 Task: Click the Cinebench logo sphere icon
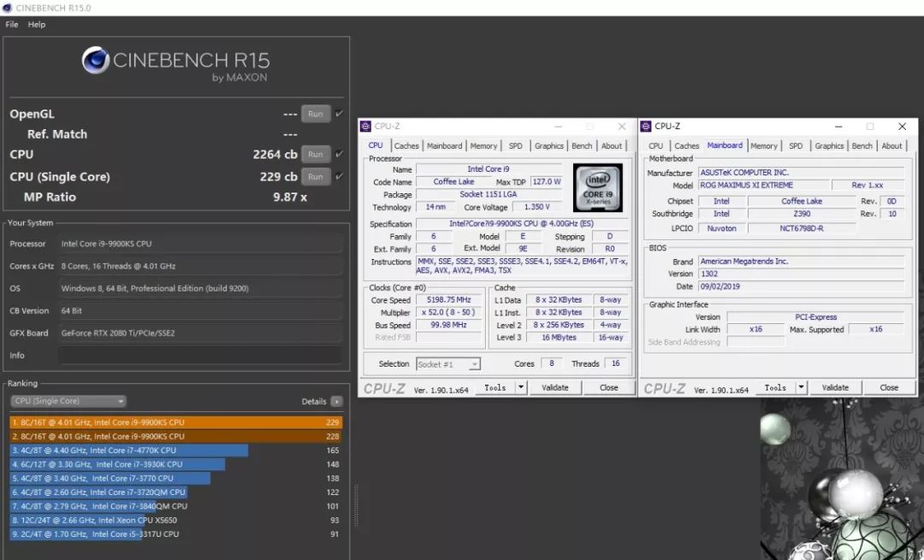(x=96, y=61)
